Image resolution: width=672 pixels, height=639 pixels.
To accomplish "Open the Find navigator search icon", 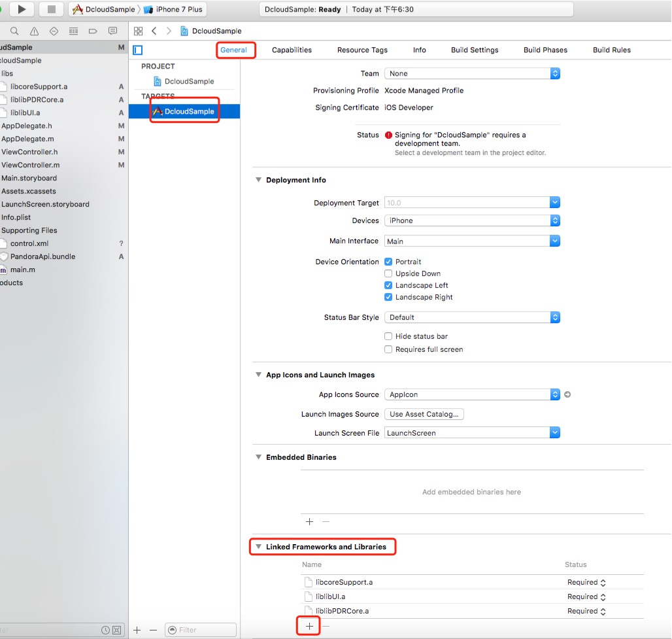I will pos(14,31).
